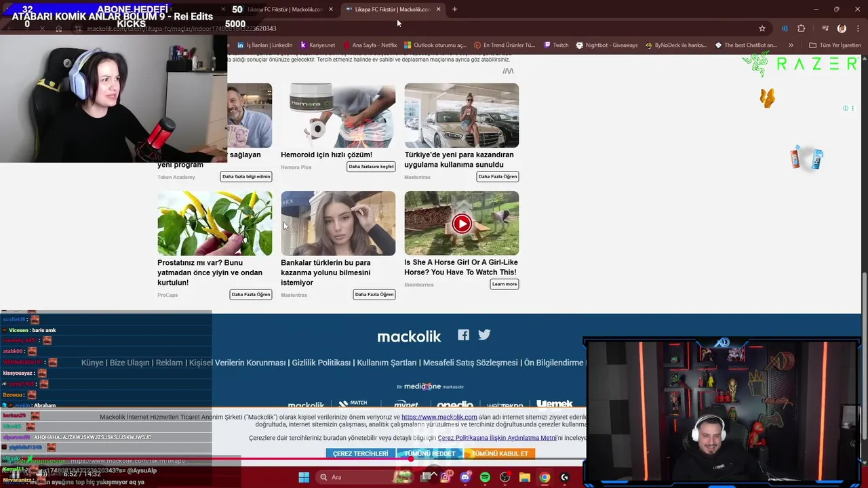The image size is (868, 488).
Task: Open the Windows Start menu
Action: pos(304,477)
